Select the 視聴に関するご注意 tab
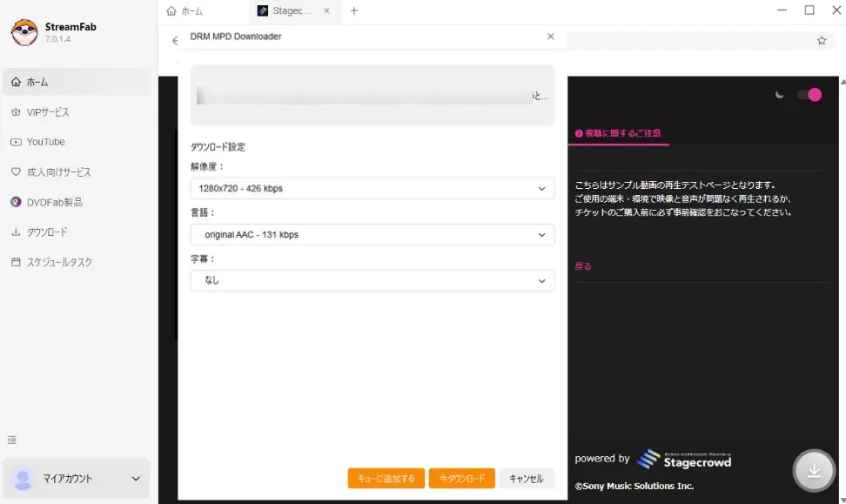The width and height of the screenshot is (846, 504). (618, 133)
